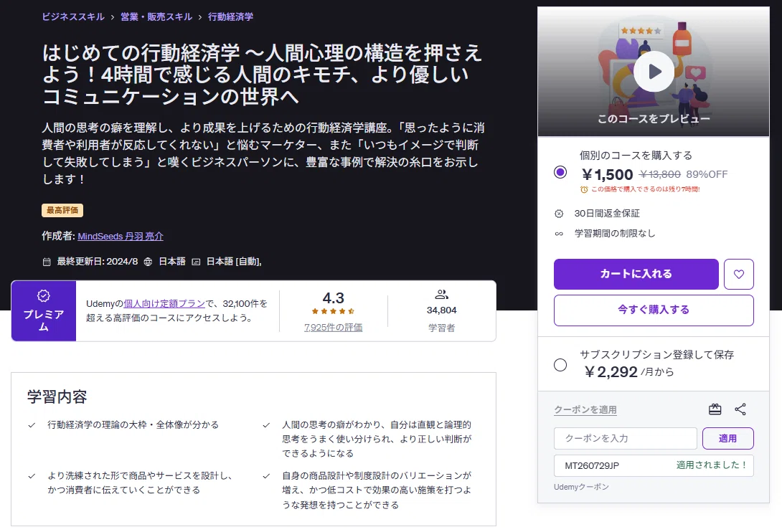Click 日本語 [自動] subtitle text

click(234, 261)
